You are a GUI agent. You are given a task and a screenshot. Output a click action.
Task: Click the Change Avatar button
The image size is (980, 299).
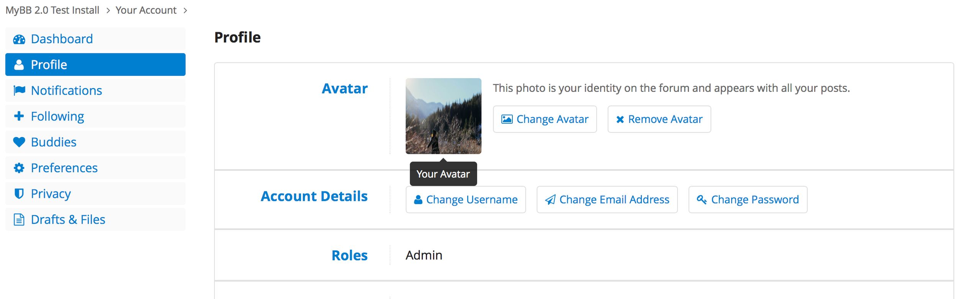(545, 119)
